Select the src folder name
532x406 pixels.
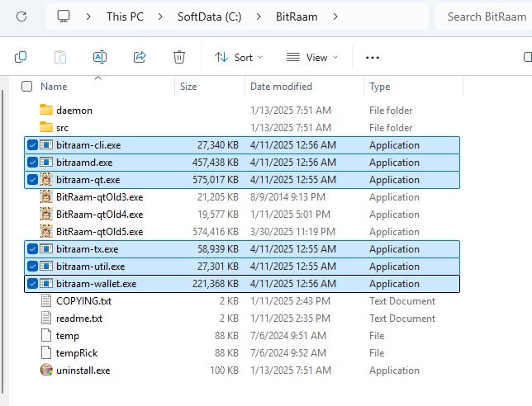click(63, 128)
